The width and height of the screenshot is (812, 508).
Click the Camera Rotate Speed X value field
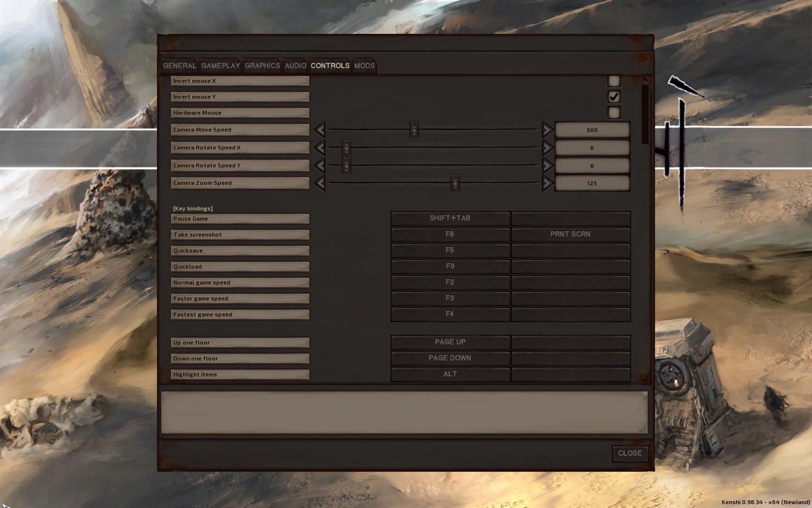click(592, 148)
